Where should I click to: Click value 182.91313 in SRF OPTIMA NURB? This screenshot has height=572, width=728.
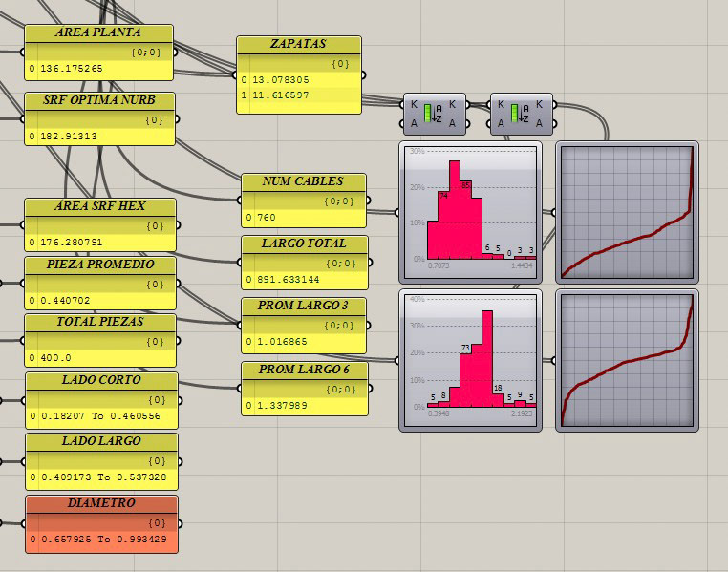pyautogui.click(x=68, y=137)
